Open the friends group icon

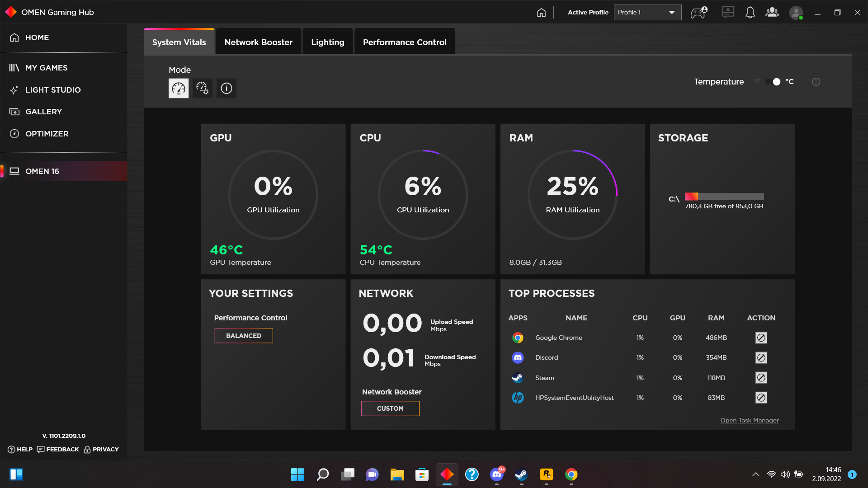(x=772, y=13)
